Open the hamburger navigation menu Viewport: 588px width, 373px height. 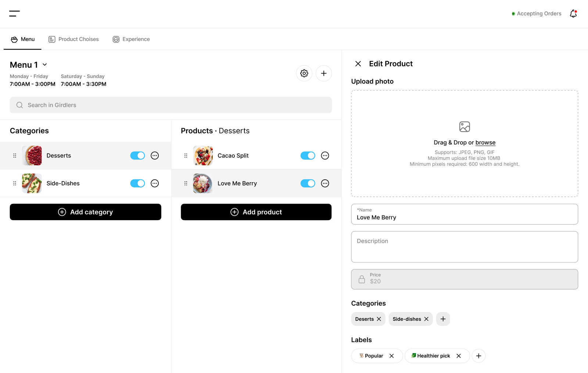[x=15, y=13]
